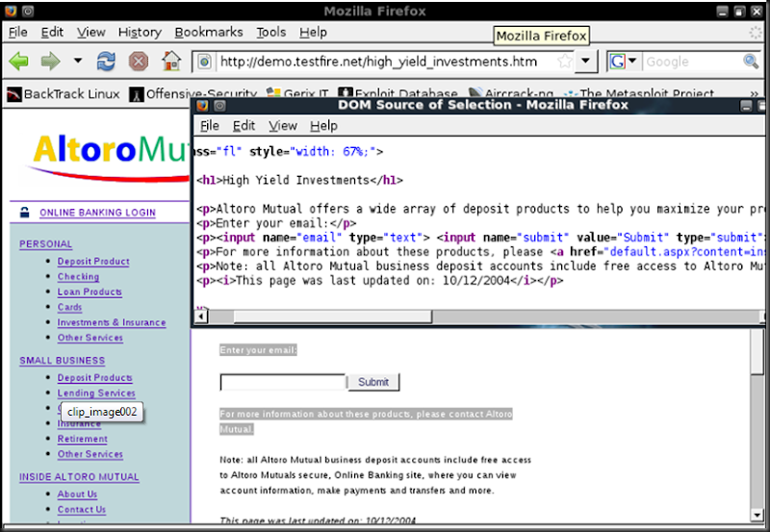Click page vertical scrollbar thumb

pyautogui.click(x=757, y=352)
